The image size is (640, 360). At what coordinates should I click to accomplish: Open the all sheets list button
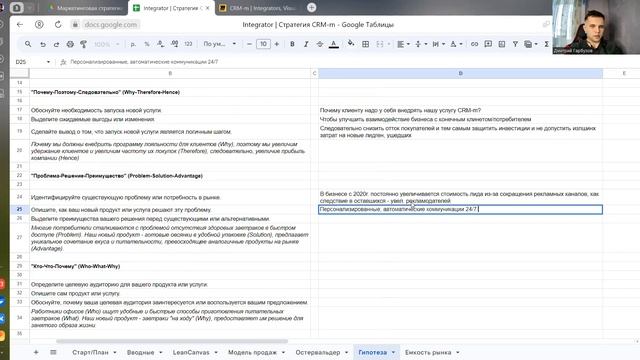tap(53, 352)
